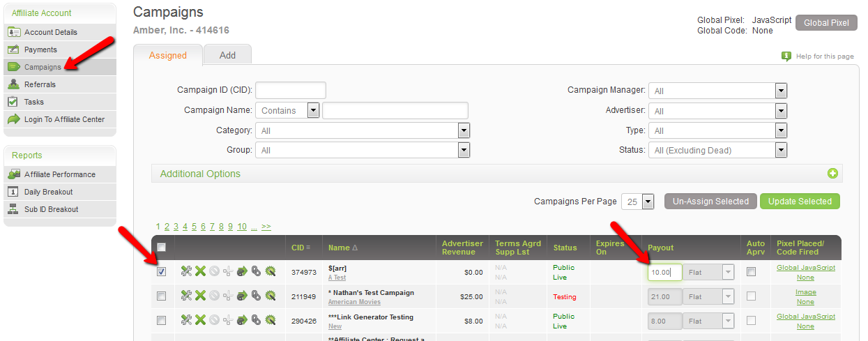Click the Affiliate Performance report icon
This screenshot has width=868, height=341.
coord(13,174)
